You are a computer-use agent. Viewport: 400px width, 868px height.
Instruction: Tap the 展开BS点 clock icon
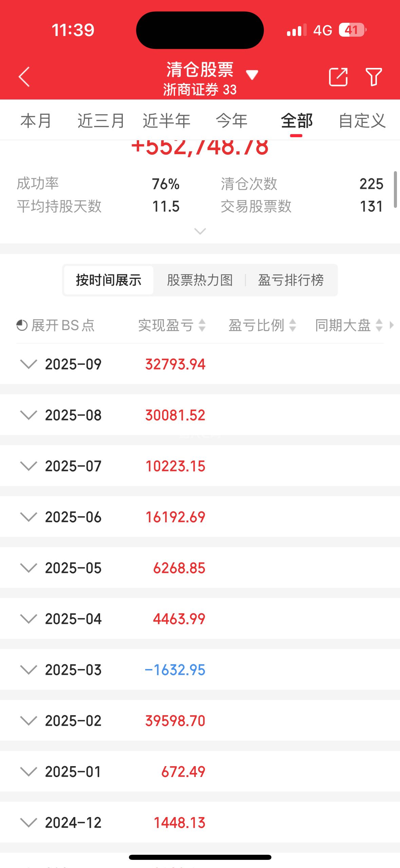pyautogui.click(x=22, y=325)
